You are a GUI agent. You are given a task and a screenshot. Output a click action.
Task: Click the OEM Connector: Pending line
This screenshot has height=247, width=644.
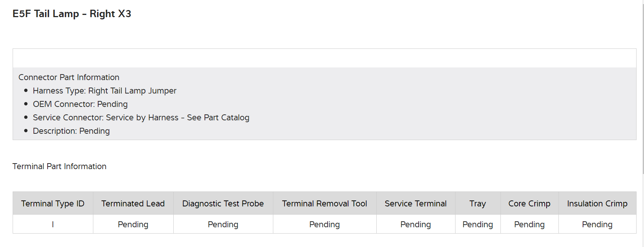point(80,104)
